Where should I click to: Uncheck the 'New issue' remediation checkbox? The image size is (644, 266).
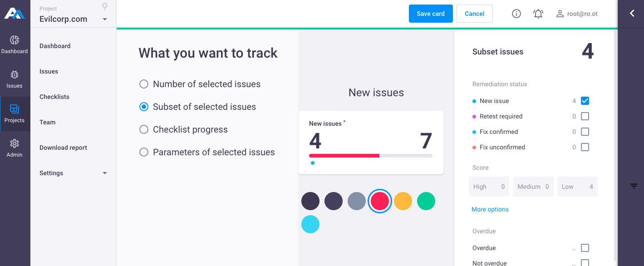(x=585, y=101)
